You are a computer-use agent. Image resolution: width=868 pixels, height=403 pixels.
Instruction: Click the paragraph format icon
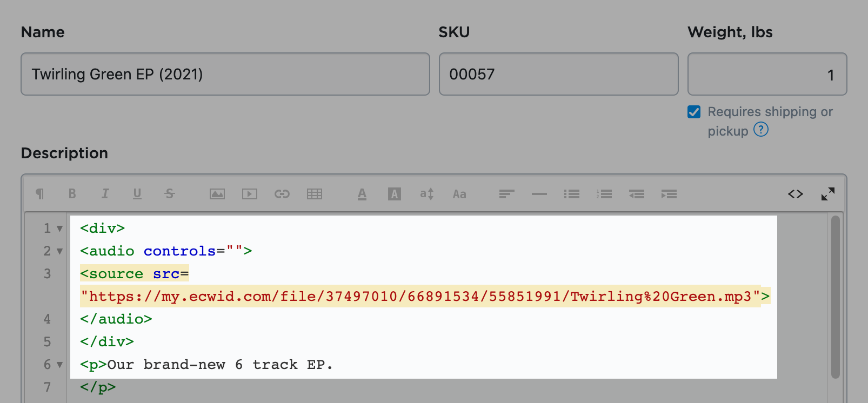click(x=39, y=194)
